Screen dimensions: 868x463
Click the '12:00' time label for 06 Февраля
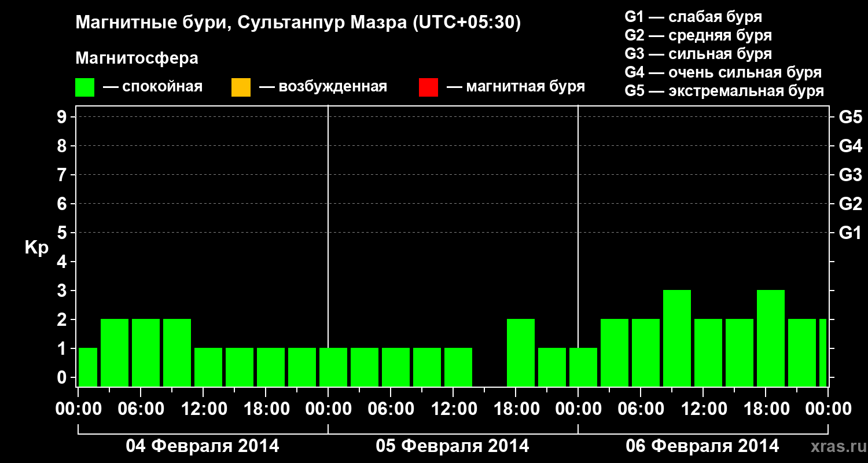[703, 409]
